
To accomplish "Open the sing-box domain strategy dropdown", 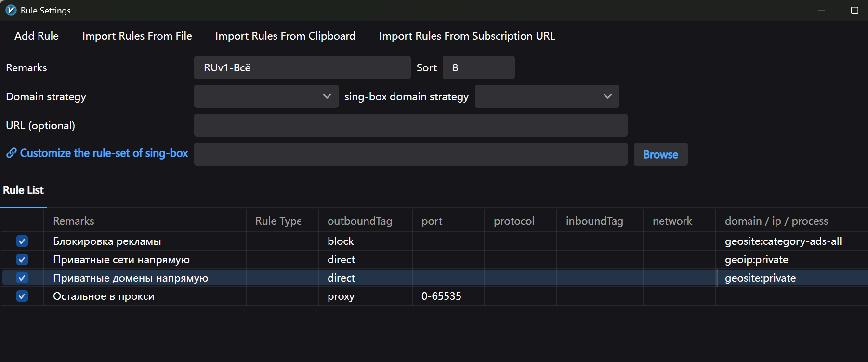I will click(547, 96).
